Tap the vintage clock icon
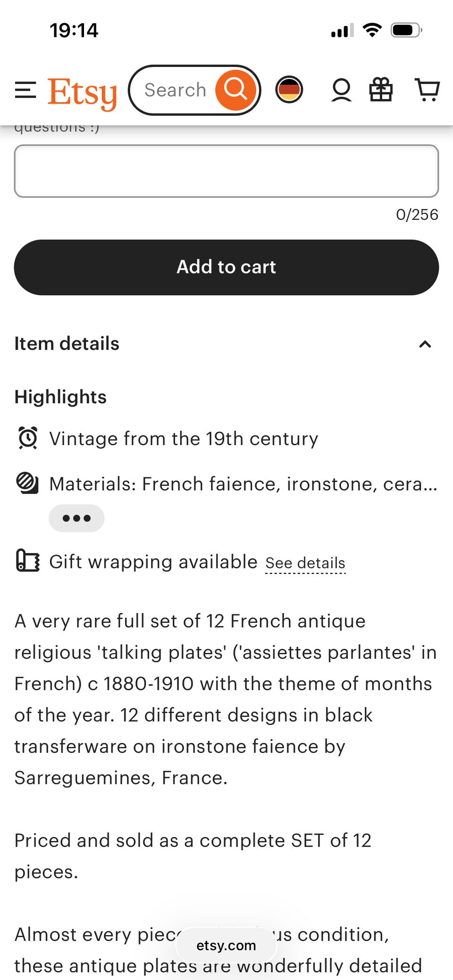The image size is (453, 980). (28, 438)
